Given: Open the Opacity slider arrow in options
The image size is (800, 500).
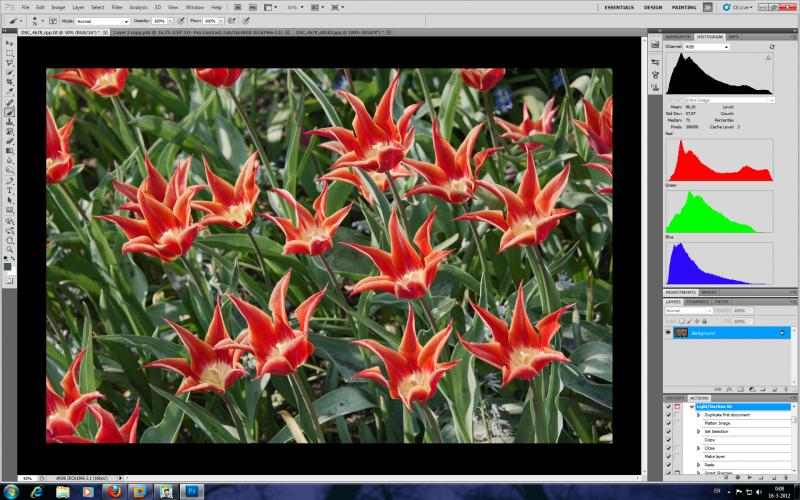Looking at the screenshot, I should click(x=170, y=21).
